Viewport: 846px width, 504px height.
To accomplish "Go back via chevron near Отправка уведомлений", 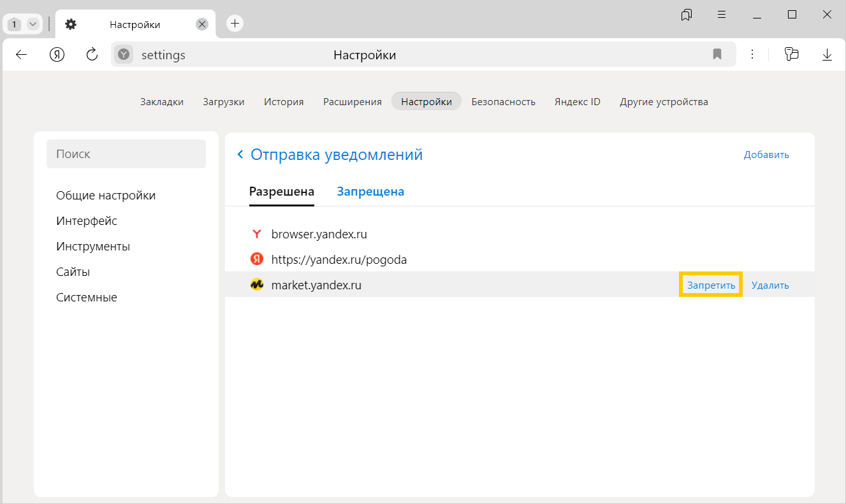I will (240, 155).
